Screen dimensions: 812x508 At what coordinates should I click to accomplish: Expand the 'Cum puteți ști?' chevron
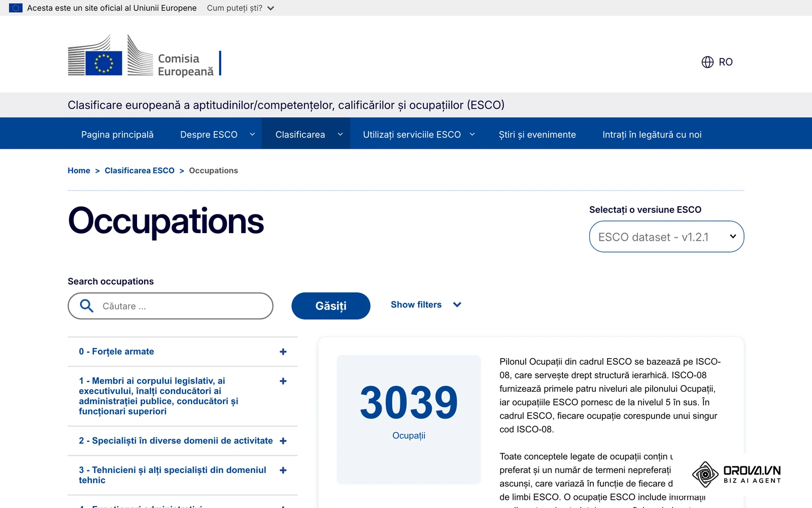(x=270, y=8)
